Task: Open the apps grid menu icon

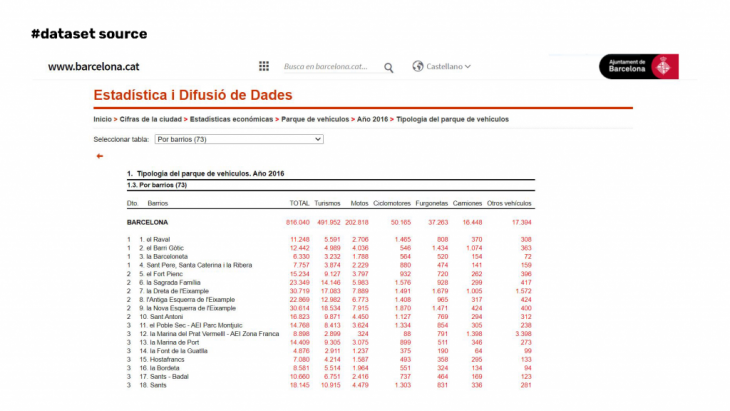Action: [264, 67]
